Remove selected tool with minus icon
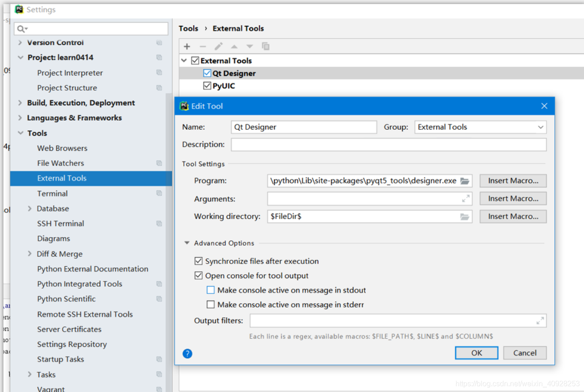Viewport: 584px width, 392px height. pyautogui.click(x=203, y=46)
